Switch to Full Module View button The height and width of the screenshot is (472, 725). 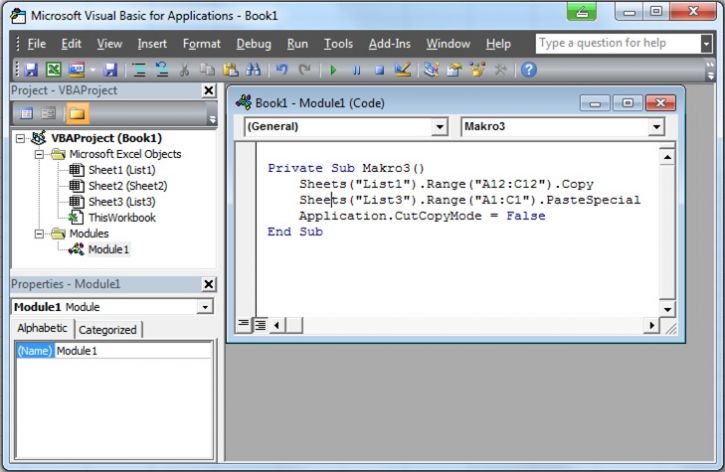point(261,325)
